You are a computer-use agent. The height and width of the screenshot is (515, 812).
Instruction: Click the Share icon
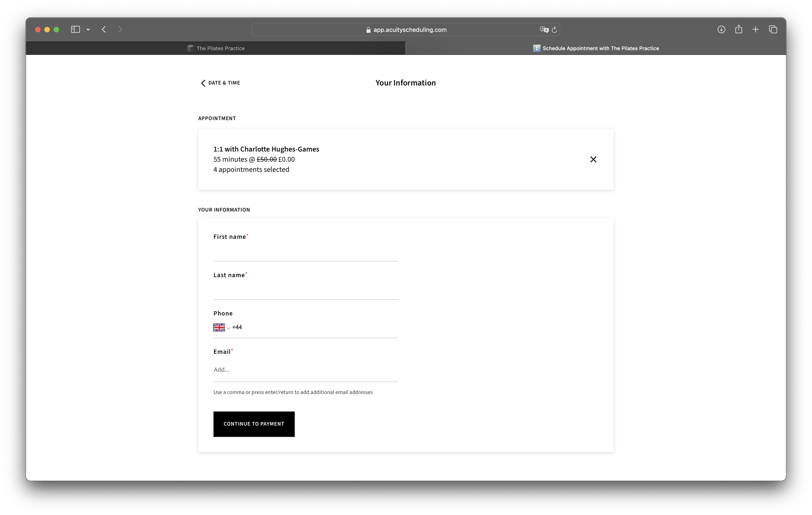[x=739, y=29]
